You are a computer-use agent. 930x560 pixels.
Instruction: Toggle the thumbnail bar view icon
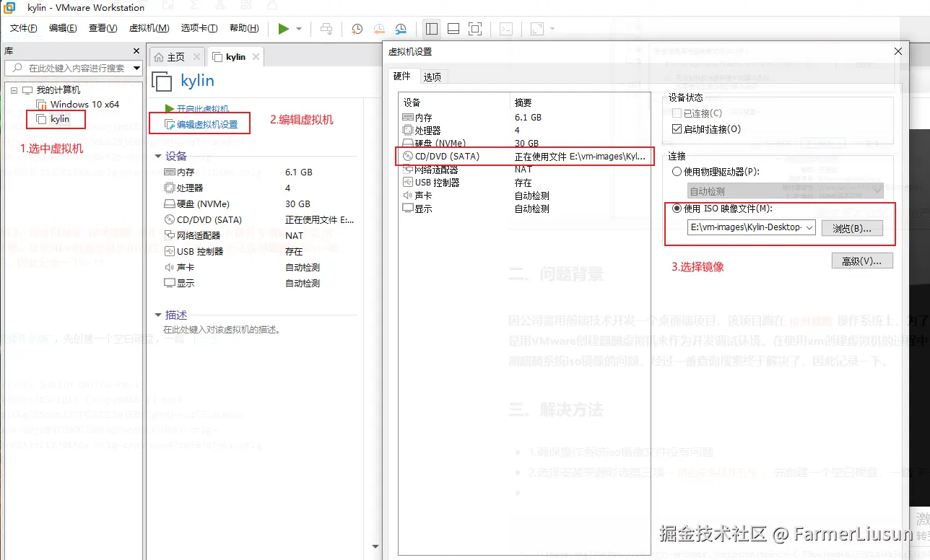click(453, 29)
